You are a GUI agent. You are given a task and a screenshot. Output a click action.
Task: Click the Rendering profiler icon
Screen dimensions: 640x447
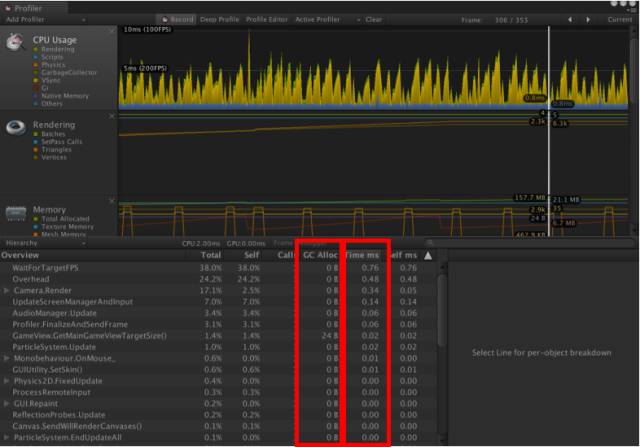click(x=16, y=127)
